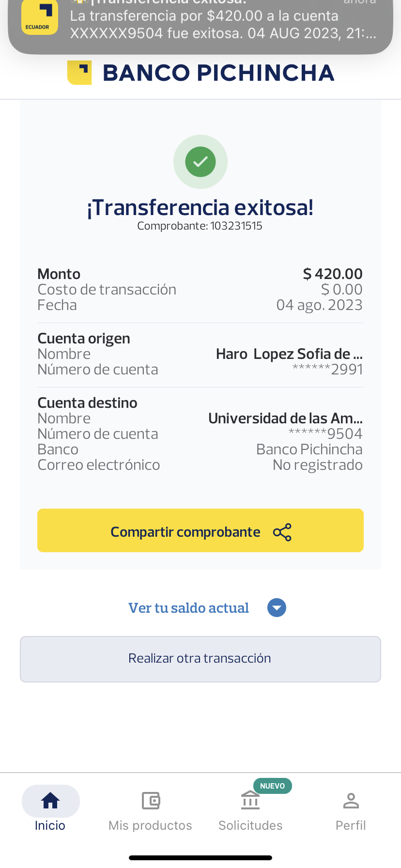The height and width of the screenshot is (868, 401).
Task: Tap the NUEVO badge on Solicitudes
Action: 272,786
